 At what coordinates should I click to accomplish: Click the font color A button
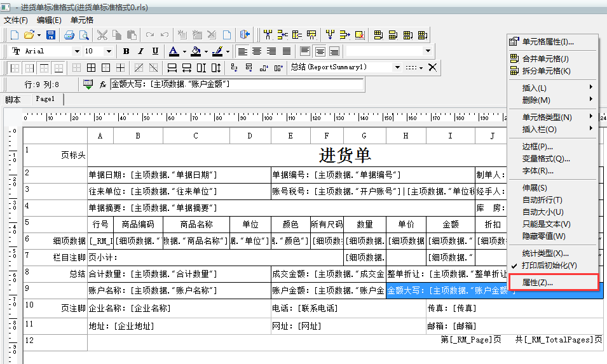point(174,51)
